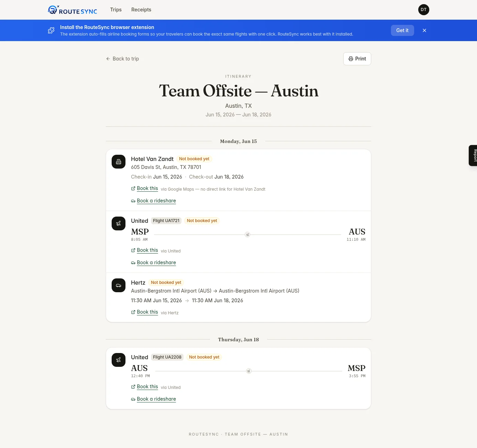Print the itinerary

coord(357,59)
